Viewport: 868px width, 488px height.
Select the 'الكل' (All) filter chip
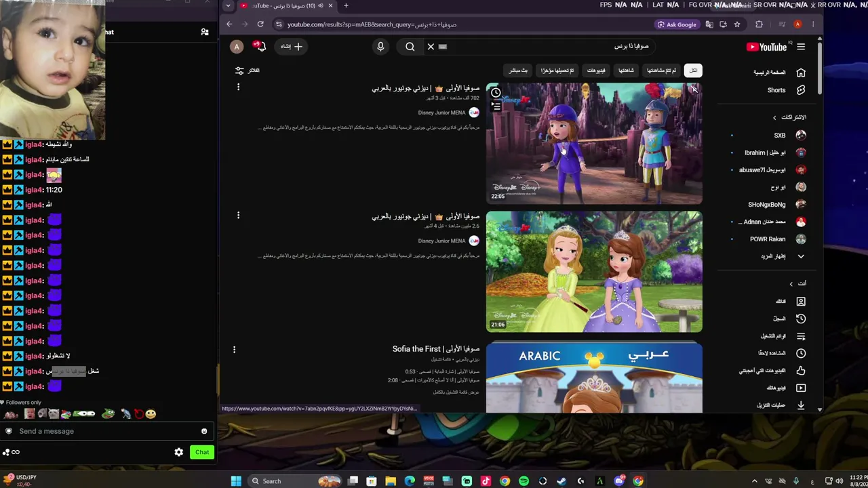[x=693, y=70]
